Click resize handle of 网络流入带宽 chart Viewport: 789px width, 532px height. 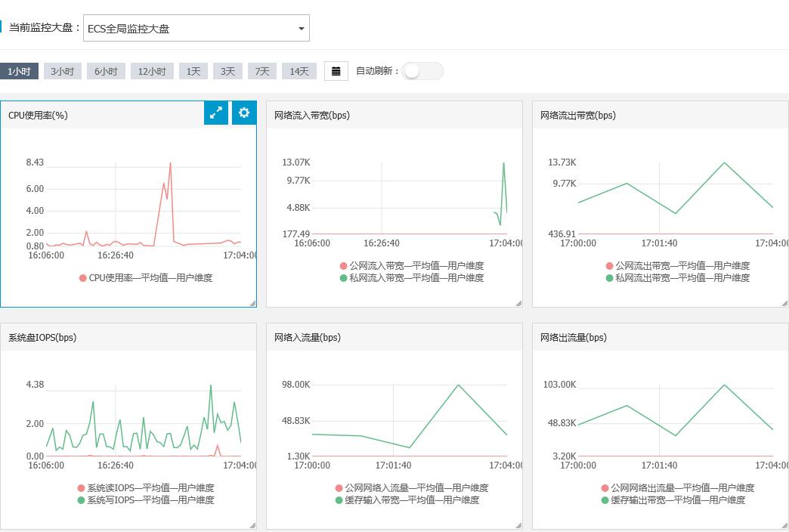(518, 303)
